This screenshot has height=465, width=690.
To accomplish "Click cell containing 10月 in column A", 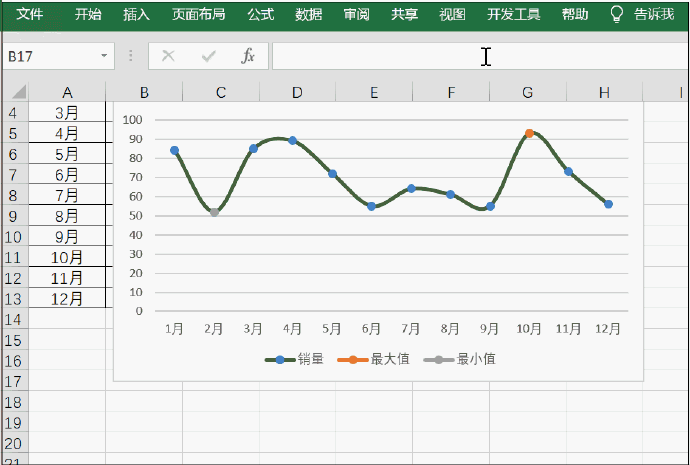I will tap(67, 257).
